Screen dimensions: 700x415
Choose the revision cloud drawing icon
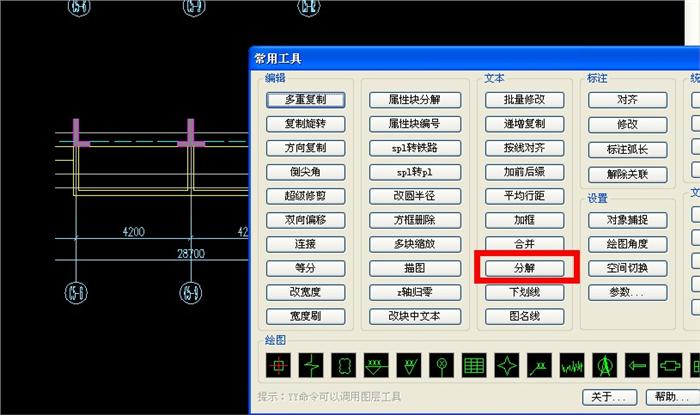[343, 365]
